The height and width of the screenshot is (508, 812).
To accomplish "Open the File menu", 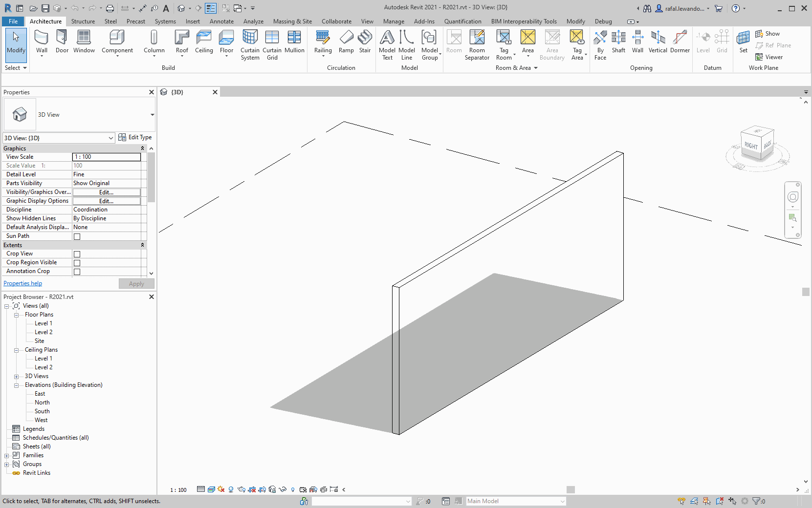I will point(13,21).
